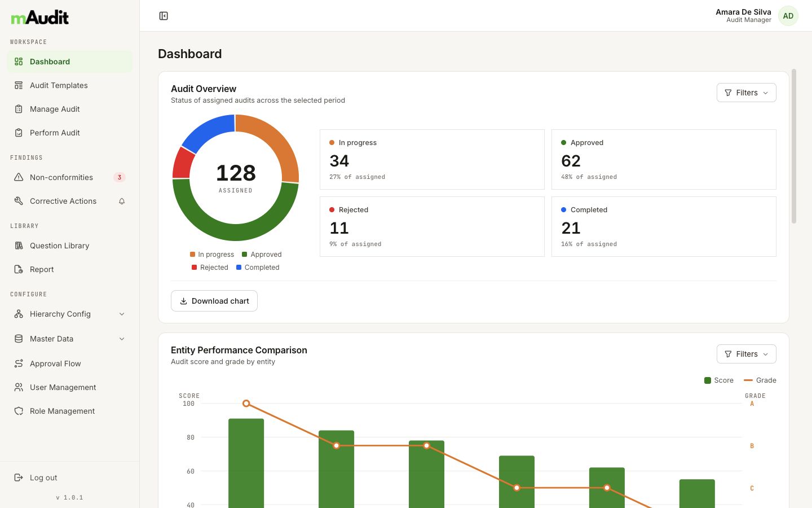Click the In progress card showing 34
The height and width of the screenshot is (508, 812).
tap(432, 159)
